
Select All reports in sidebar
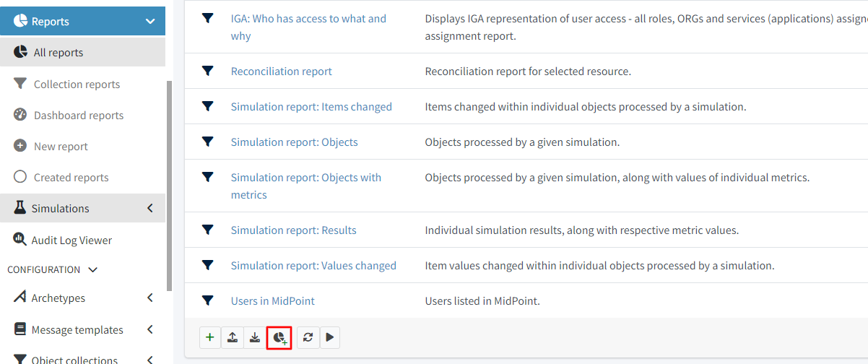(x=58, y=53)
